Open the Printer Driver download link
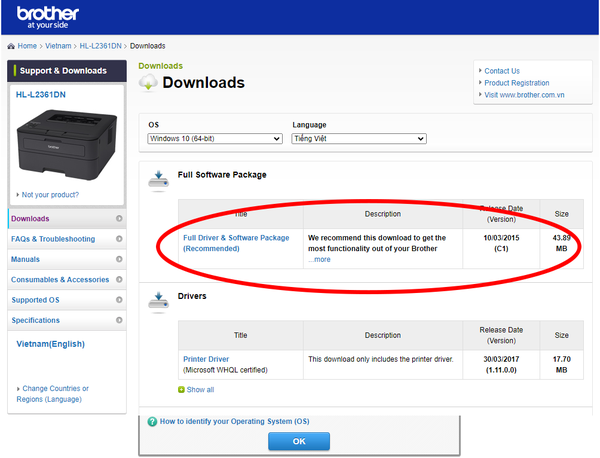This screenshot has height=458, width=600. [x=206, y=359]
